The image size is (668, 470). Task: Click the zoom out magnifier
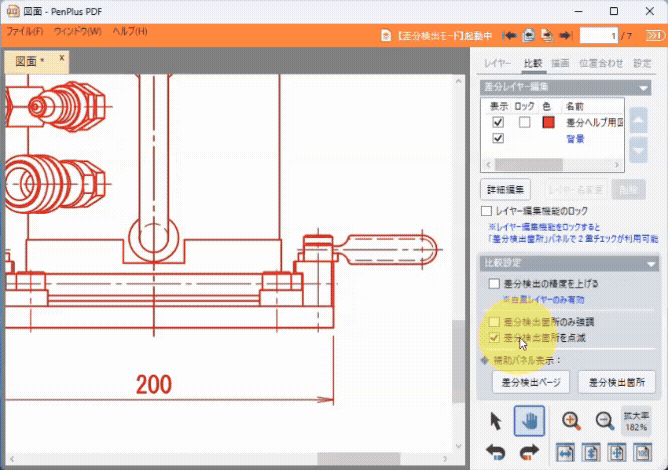coord(604,422)
